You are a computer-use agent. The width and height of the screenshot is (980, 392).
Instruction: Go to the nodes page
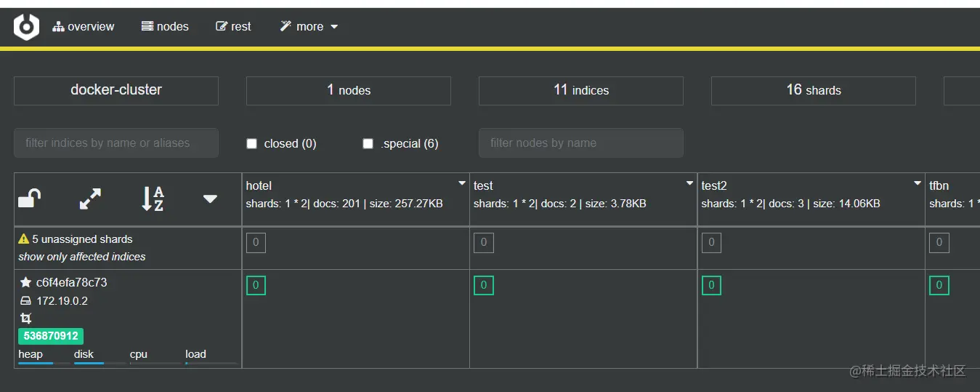coord(164,27)
